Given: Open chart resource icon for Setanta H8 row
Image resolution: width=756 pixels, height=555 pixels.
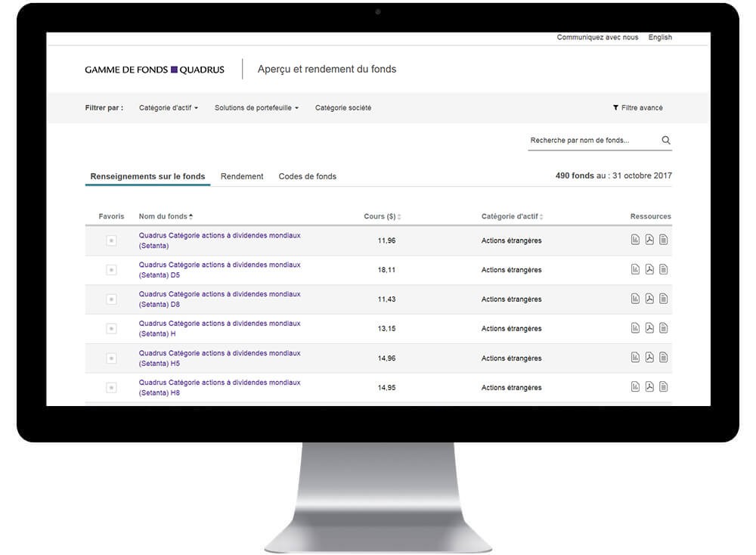Looking at the screenshot, I should click(x=635, y=386).
